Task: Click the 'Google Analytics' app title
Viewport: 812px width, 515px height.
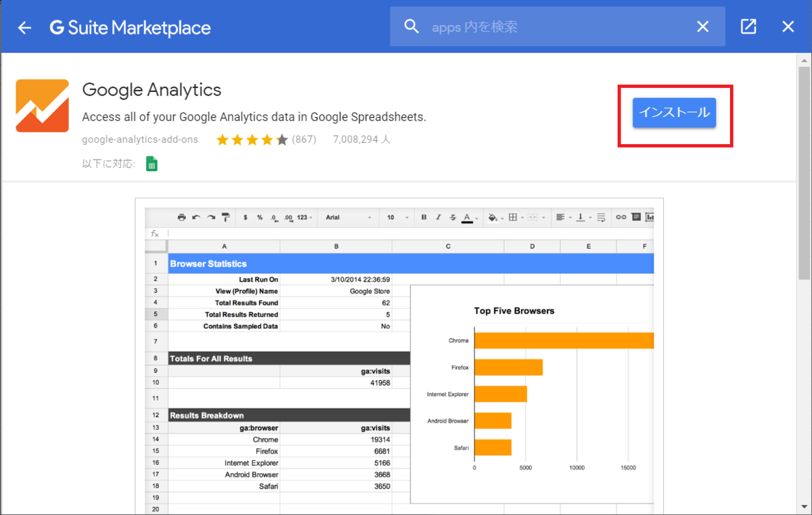Action: [x=152, y=89]
